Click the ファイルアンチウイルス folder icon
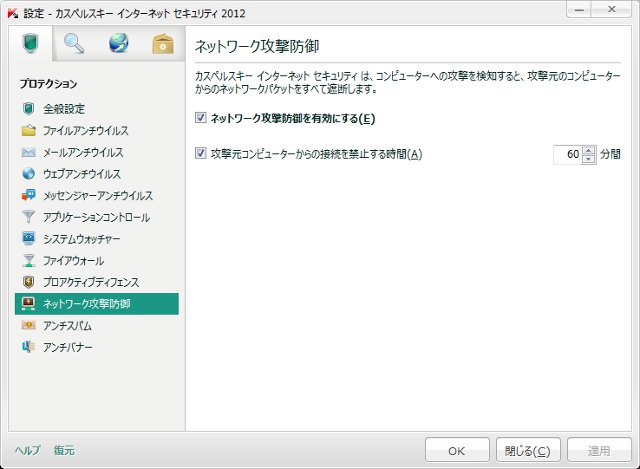 coord(28,130)
